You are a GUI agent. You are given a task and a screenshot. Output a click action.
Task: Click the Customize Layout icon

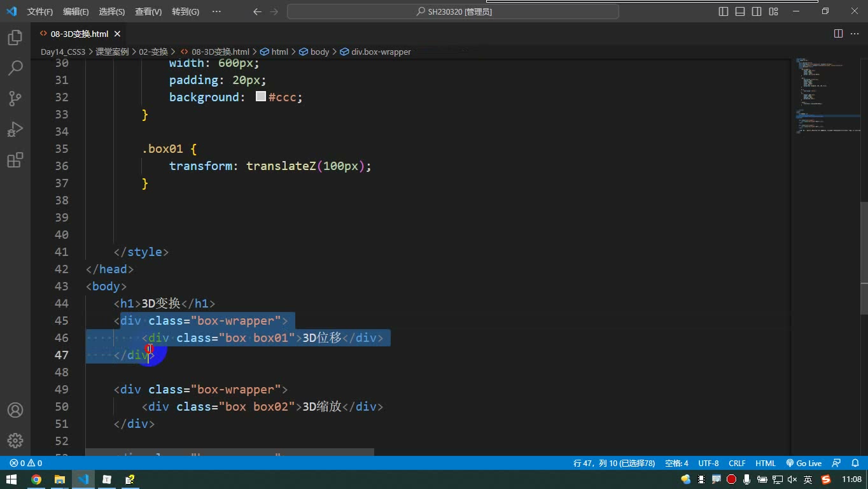(x=773, y=11)
